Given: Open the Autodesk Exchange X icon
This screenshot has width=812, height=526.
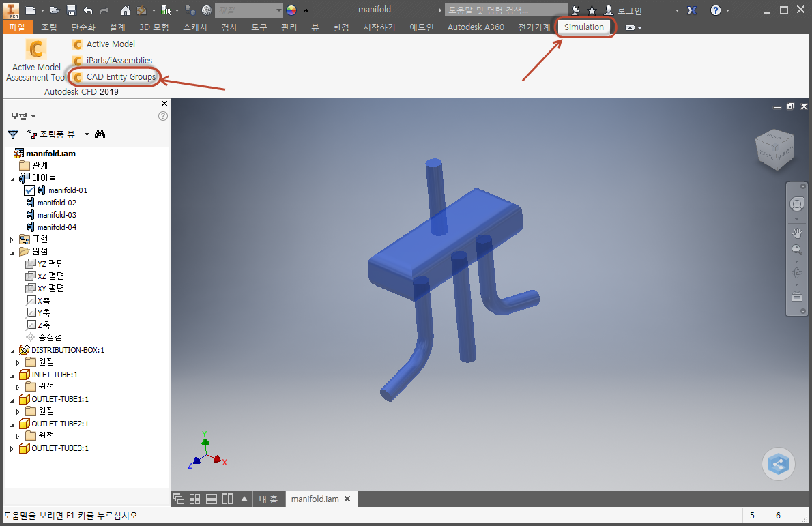Looking at the screenshot, I should pos(692,10).
